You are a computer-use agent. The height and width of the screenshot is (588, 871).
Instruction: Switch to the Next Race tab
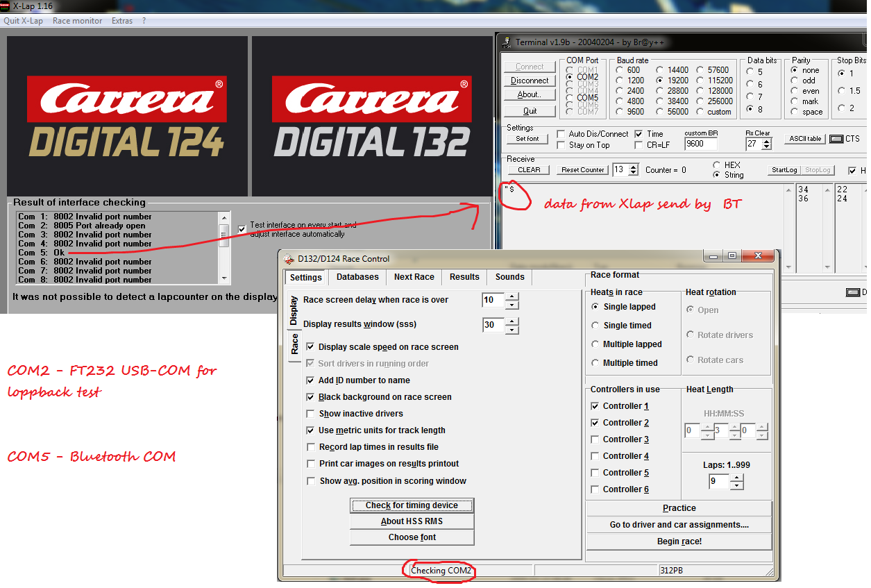(x=414, y=277)
